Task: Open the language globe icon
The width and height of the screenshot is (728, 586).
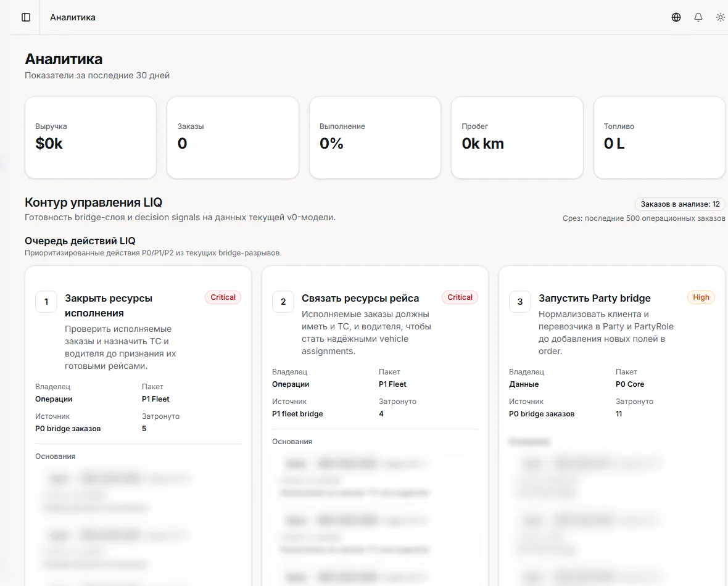Action: pyautogui.click(x=676, y=17)
